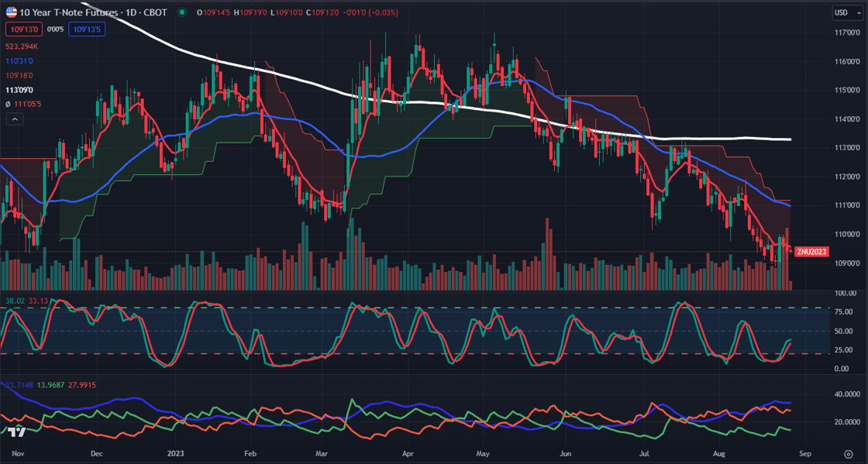Click the Dec time axis label
The width and height of the screenshot is (868, 464).
96,453
